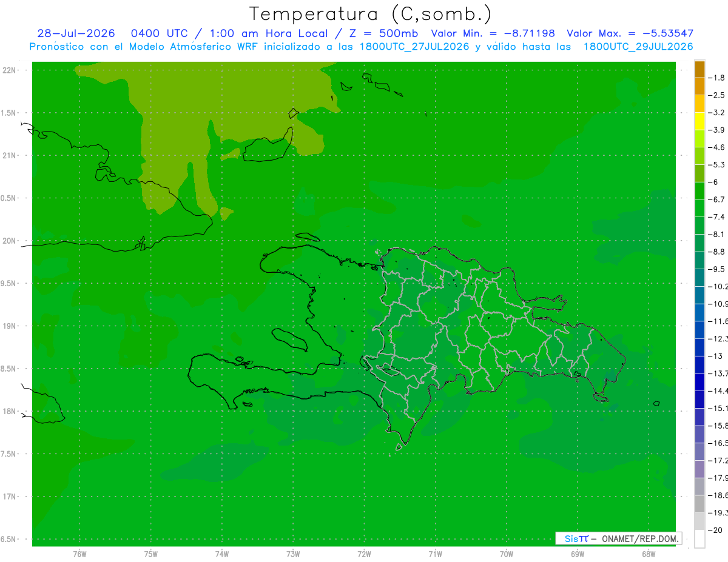Viewport: 728px width, 562px height.
Task: Click the '-1.8' colorbar label
Action: click(718, 78)
